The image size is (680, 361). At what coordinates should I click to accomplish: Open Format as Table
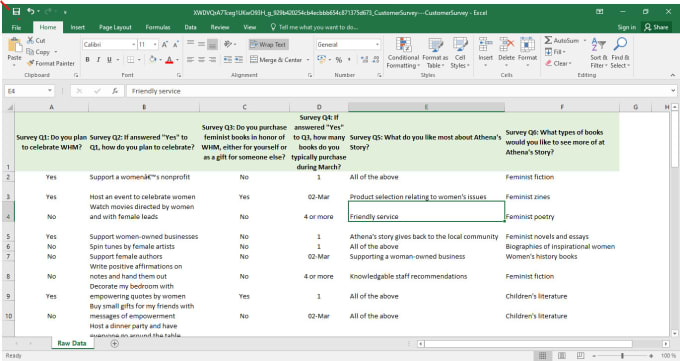click(x=435, y=53)
